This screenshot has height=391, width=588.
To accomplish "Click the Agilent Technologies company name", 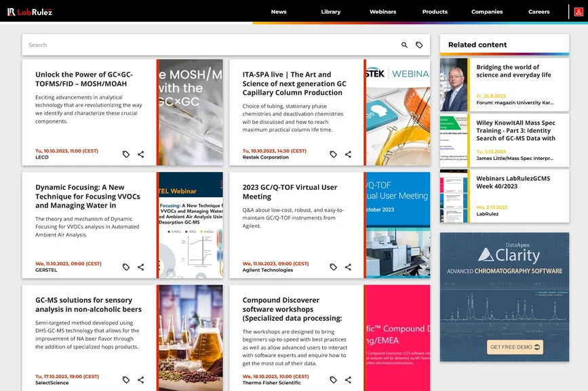I will click(x=268, y=270).
